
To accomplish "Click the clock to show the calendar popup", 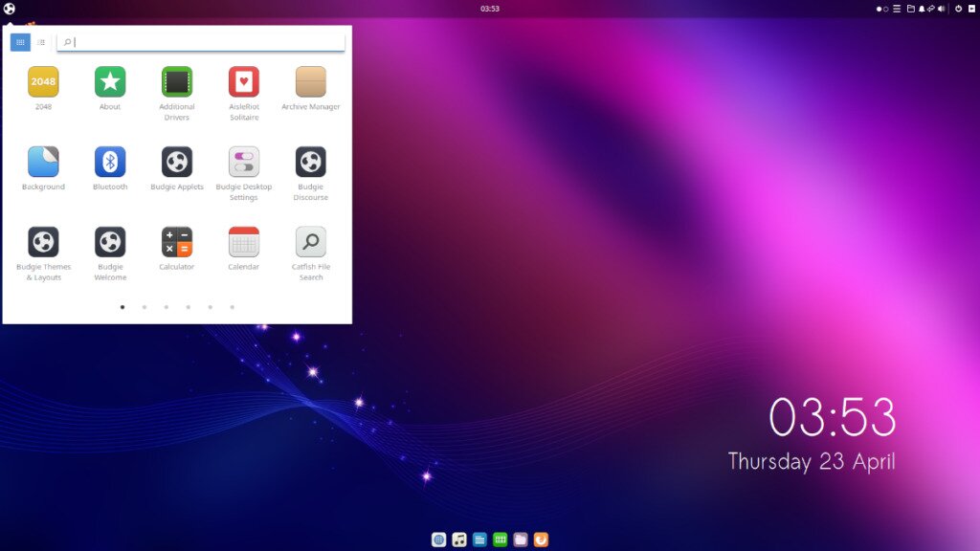I will pyautogui.click(x=490, y=9).
